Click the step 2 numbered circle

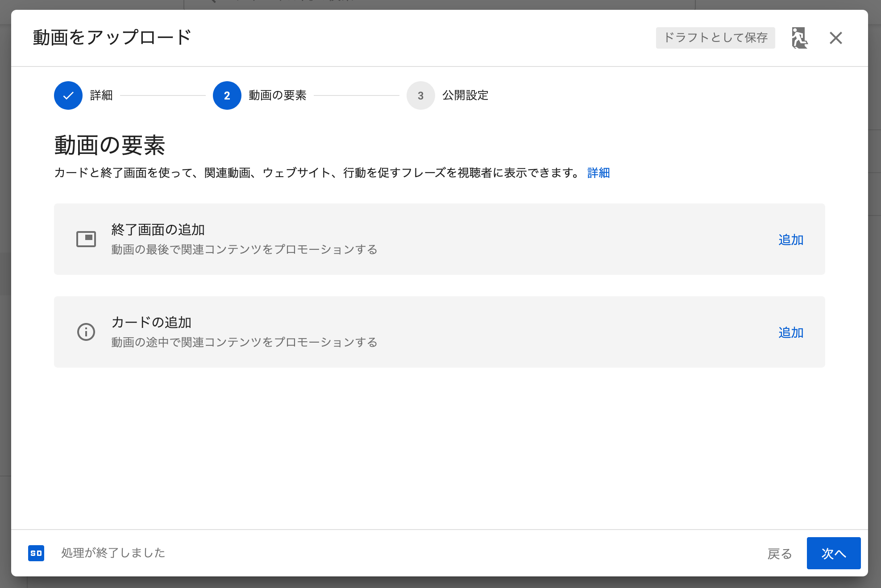coord(227,95)
